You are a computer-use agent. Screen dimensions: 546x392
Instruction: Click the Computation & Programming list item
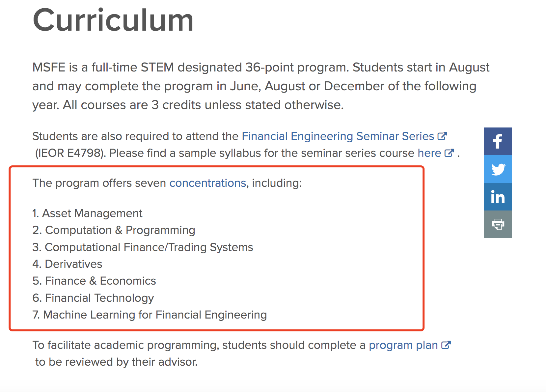click(x=114, y=230)
